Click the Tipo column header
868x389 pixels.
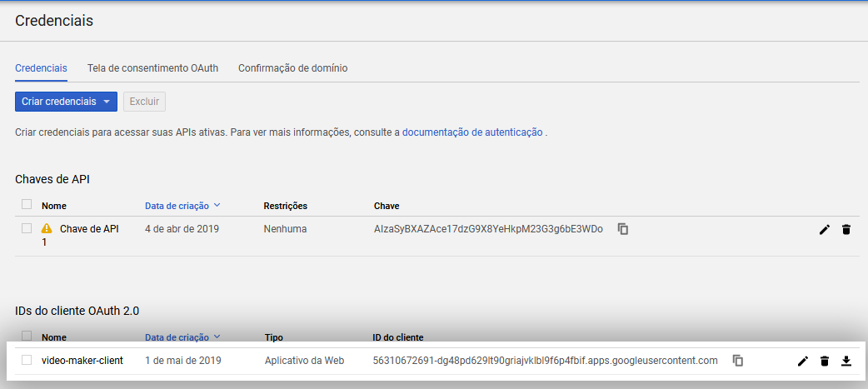(x=274, y=337)
